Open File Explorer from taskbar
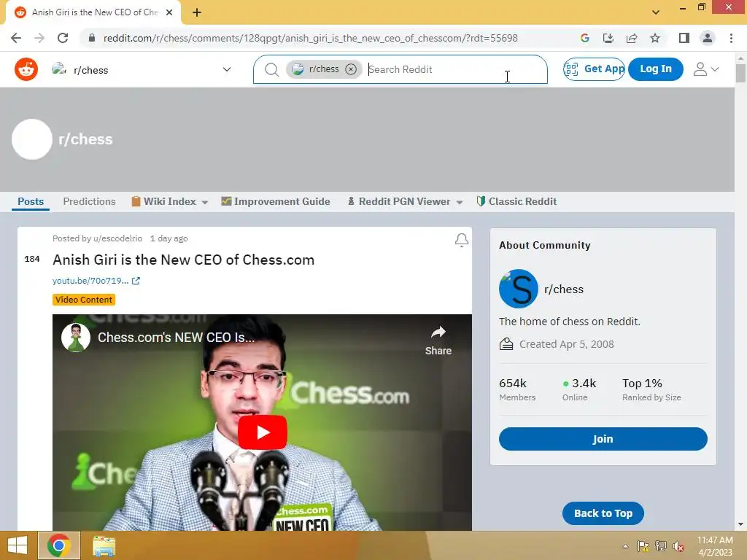The height and width of the screenshot is (560, 747). tap(104, 545)
